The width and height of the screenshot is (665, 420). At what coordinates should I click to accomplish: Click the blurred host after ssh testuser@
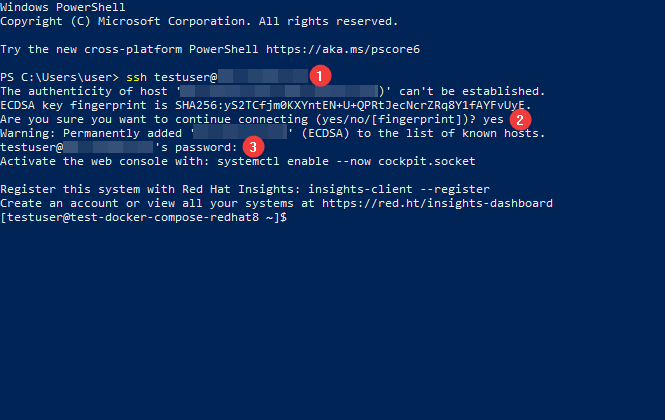coord(262,77)
